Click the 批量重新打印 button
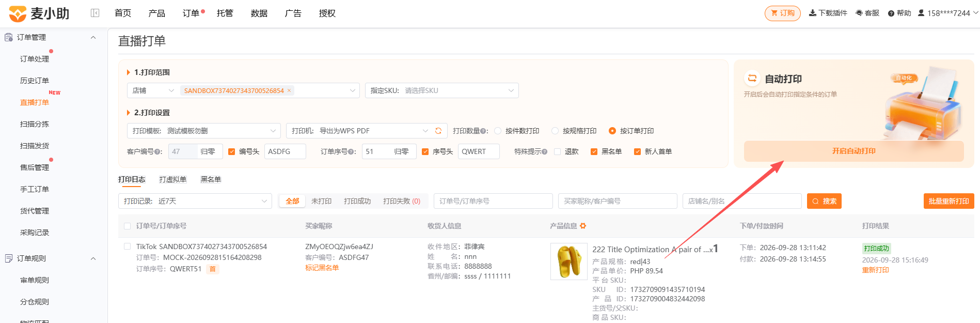This screenshot has width=980, height=323. (x=949, y=201)
